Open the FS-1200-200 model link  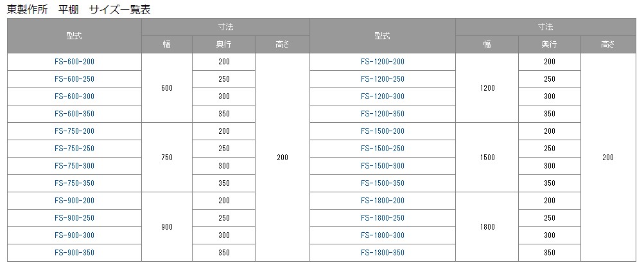click(383, 62)
